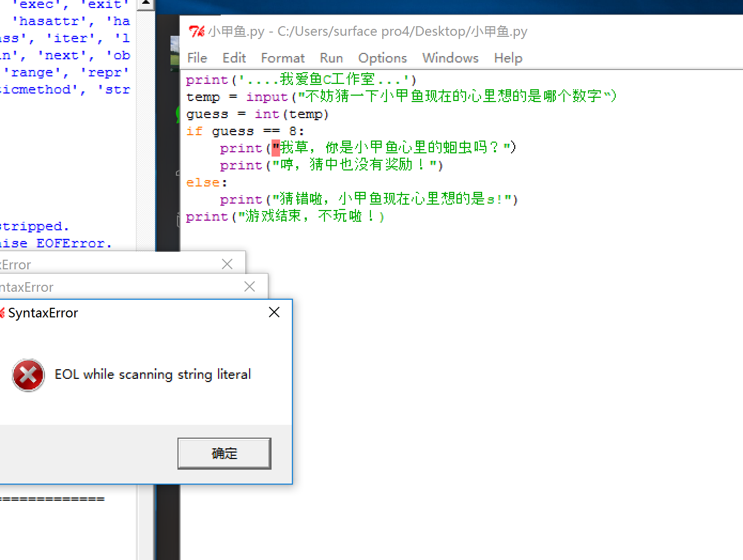The height and width of the screenshot is (560, 743).
Task: Open the File menu
Action: point(197,58)
